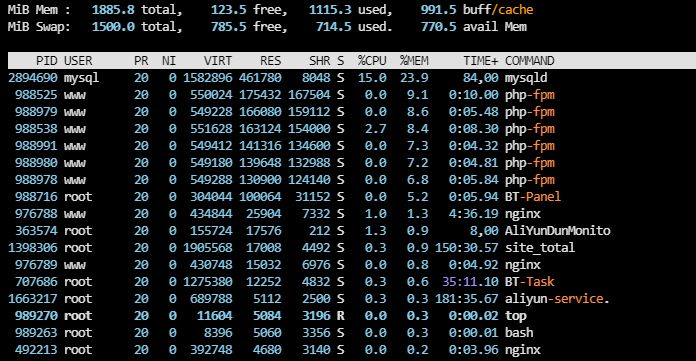The height and width of the screenshot is (361, 696).
Task: Click the 1885.8 total memory value
Action: [113, 9]
